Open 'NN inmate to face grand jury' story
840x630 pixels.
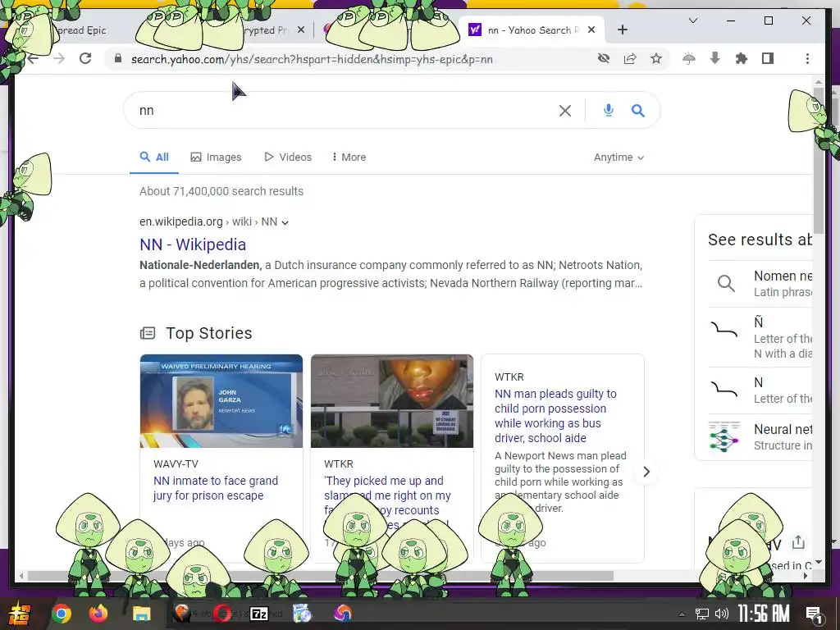(x=216, y=488)
